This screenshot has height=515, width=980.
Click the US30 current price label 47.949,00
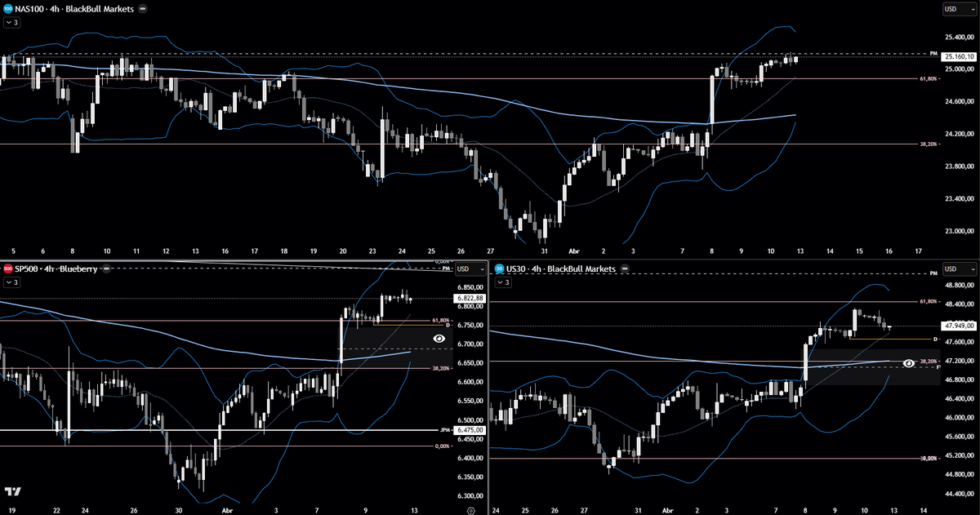click(959, 326)
